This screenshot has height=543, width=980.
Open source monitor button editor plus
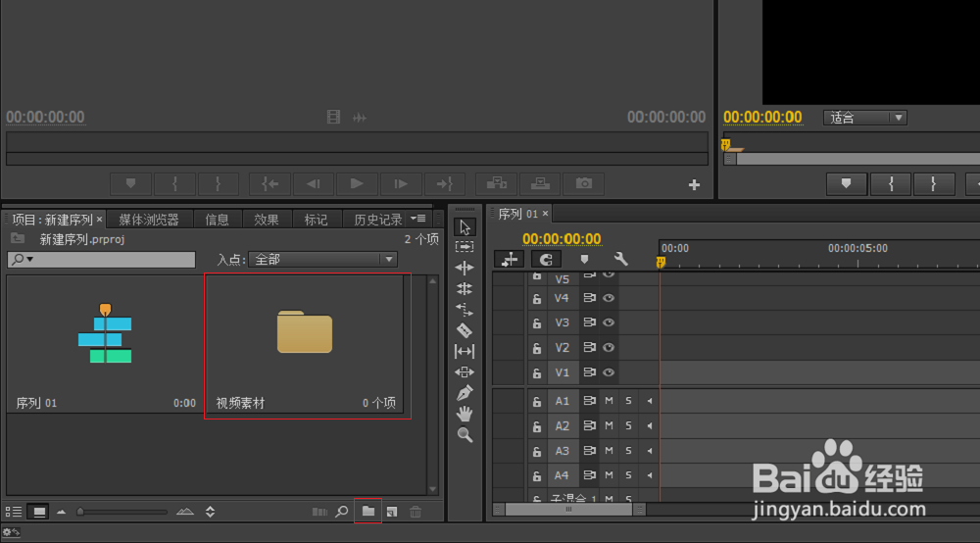[x=694, y=184]
